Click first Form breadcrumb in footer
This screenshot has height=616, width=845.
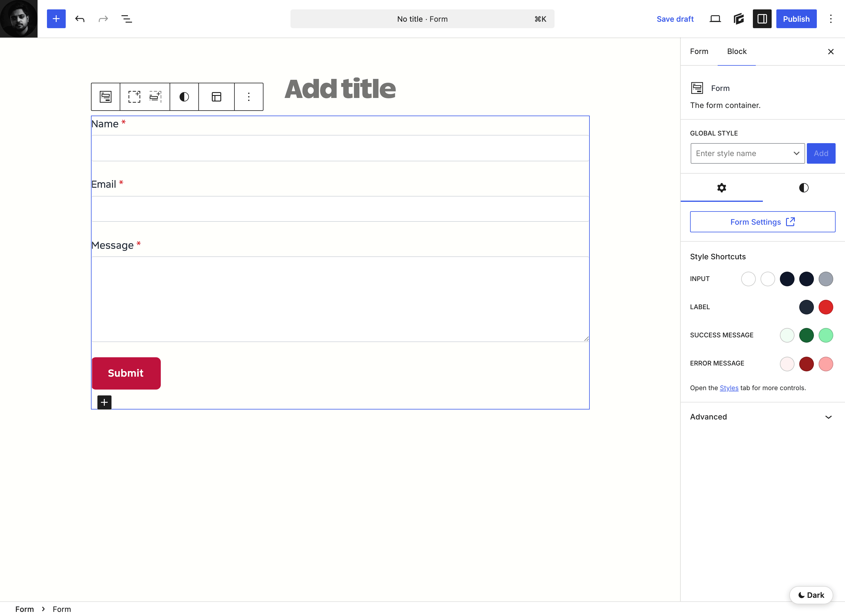pos(25,609)
